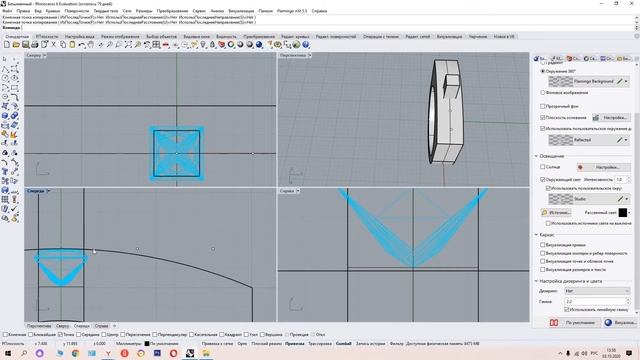This screenshot has width=640, height=360.
Task: Open the Studio environment dropdown arrow
Action: tap(627, 199)
